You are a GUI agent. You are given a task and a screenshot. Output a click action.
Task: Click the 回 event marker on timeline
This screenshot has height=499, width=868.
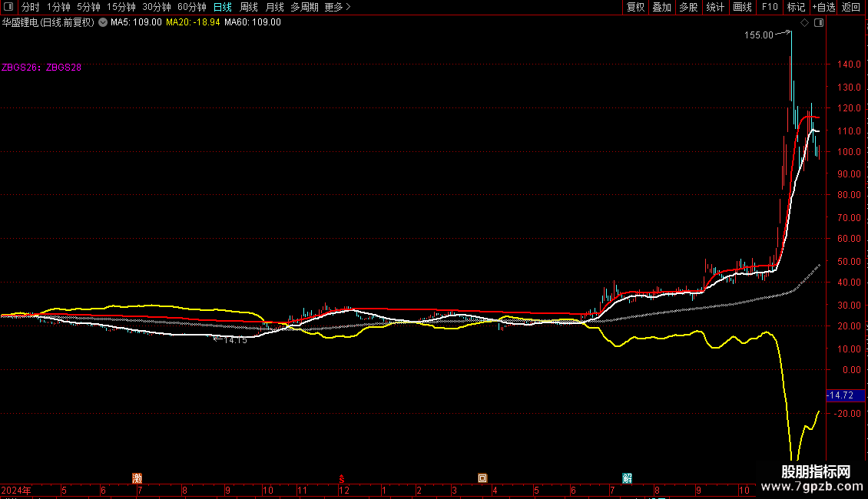coord(482,478)
